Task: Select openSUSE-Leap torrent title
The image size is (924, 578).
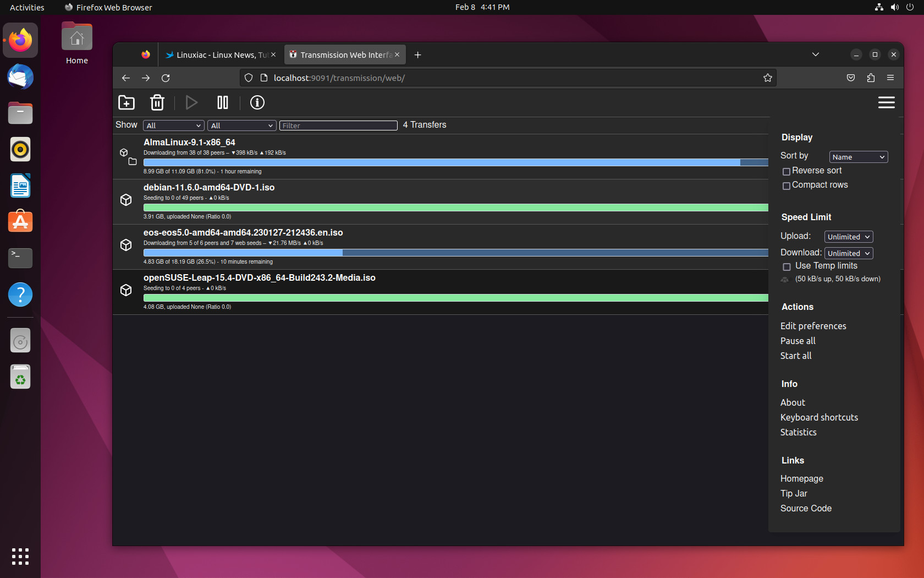Action: 259,277
